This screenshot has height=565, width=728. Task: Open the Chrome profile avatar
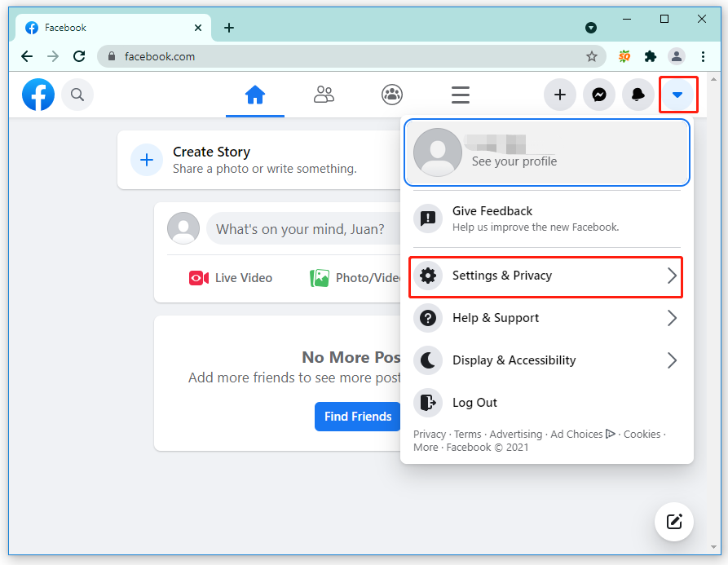[x=677, y=56]
